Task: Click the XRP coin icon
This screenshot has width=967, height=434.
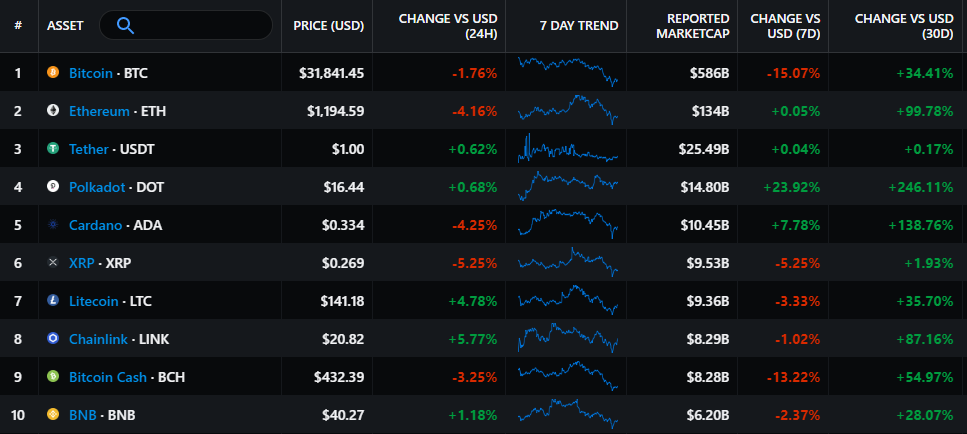Action: click(53, 263)
